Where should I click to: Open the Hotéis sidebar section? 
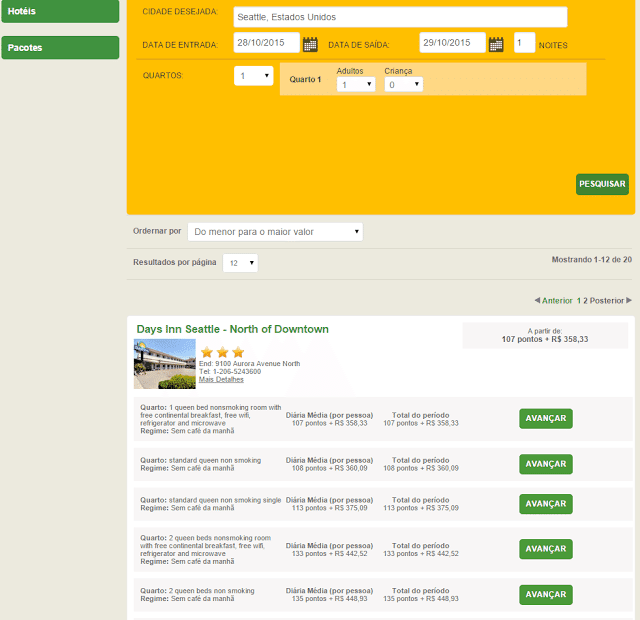(x=60, y=11)
